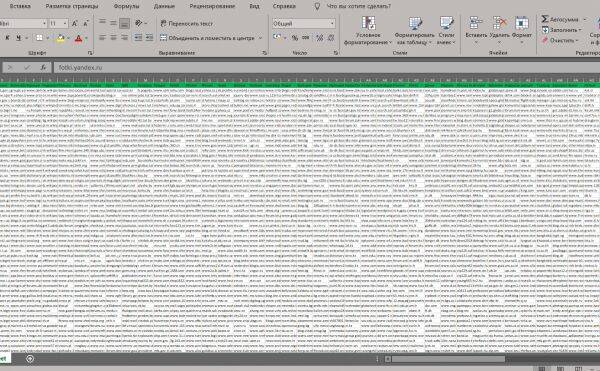Click the horizontal scrollbar thumb

pos(448,359)
